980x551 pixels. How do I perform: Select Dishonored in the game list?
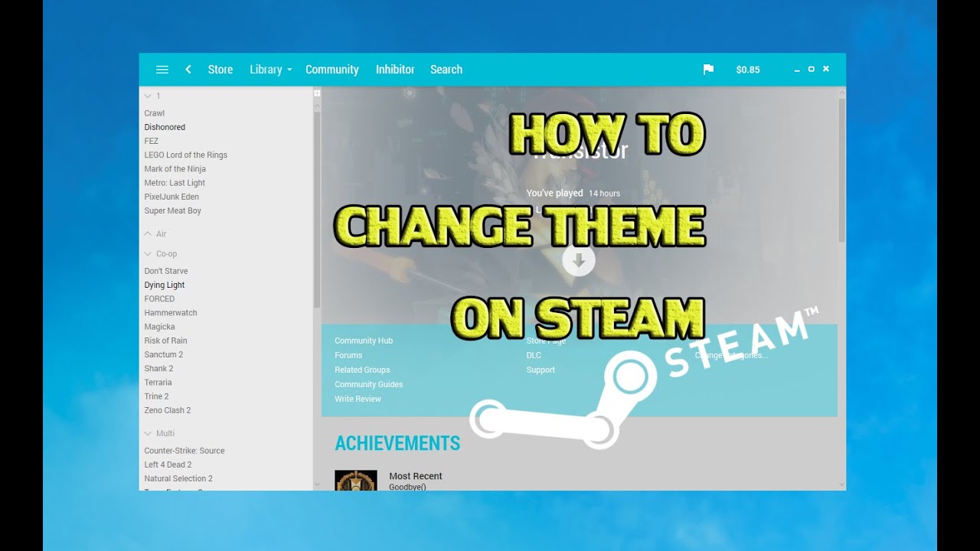(165, 127)
